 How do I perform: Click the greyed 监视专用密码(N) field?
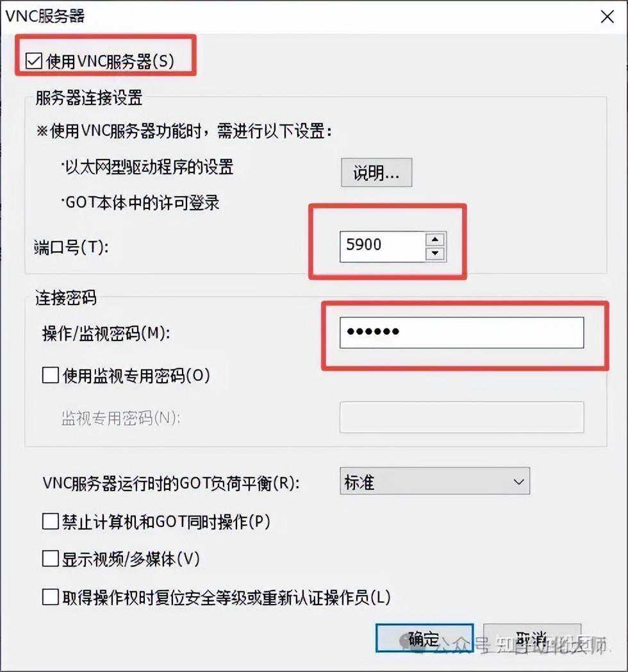click(x=461, y=417)
